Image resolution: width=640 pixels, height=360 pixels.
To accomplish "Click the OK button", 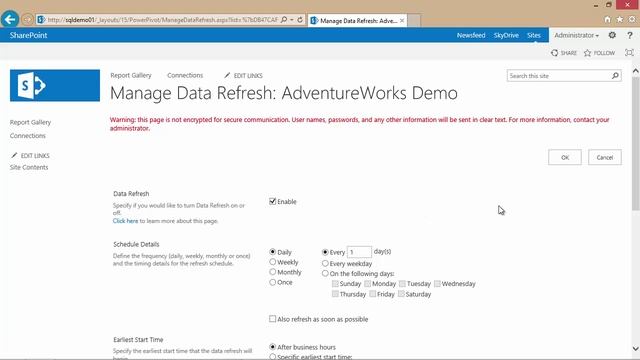I will pos(564,157).
